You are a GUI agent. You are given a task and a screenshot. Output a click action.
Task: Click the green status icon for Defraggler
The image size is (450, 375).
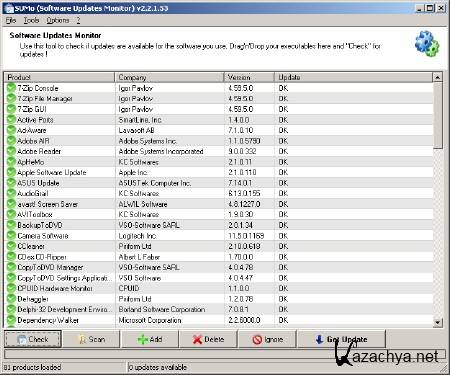(x=11, y=299)
